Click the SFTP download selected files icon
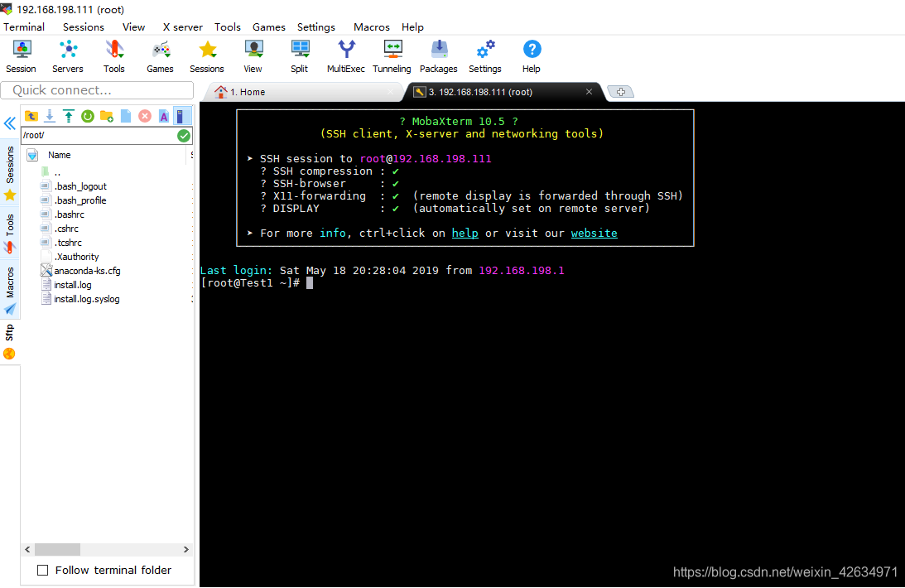 51,117
